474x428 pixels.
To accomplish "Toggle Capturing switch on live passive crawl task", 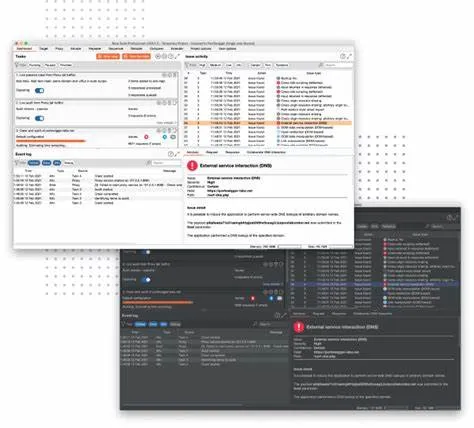I will click(39, 91).
